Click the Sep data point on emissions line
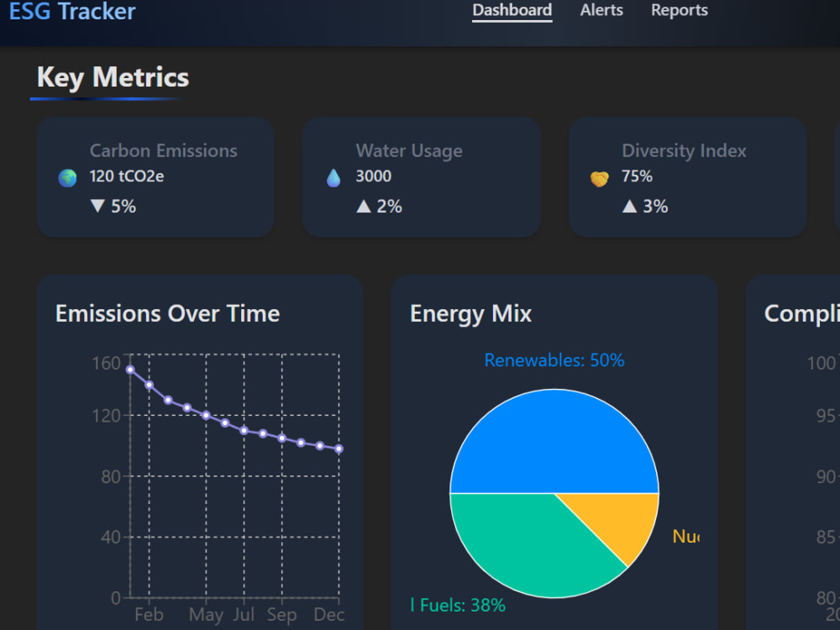The image size is (840, 630). click(282, 438)
